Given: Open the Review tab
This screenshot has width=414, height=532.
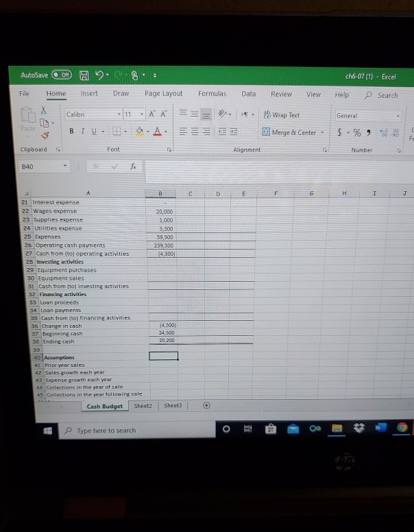Looking at the screenshot, I should 281,94.
